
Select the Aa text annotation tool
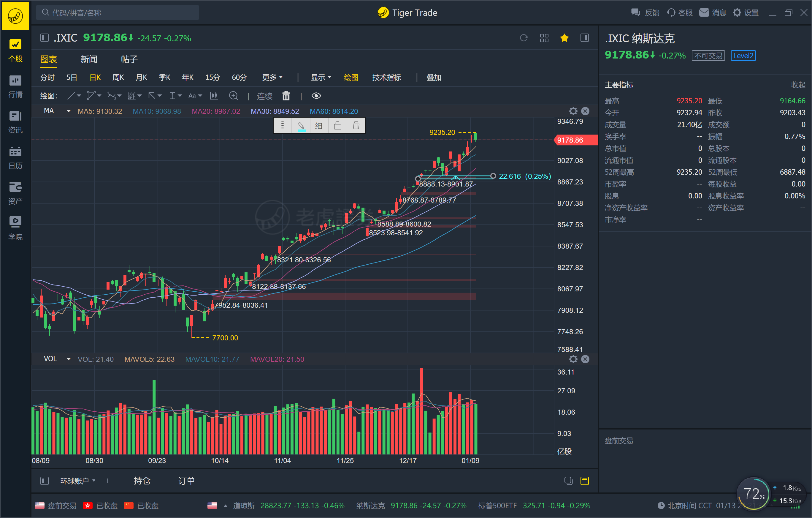point(192,96)
